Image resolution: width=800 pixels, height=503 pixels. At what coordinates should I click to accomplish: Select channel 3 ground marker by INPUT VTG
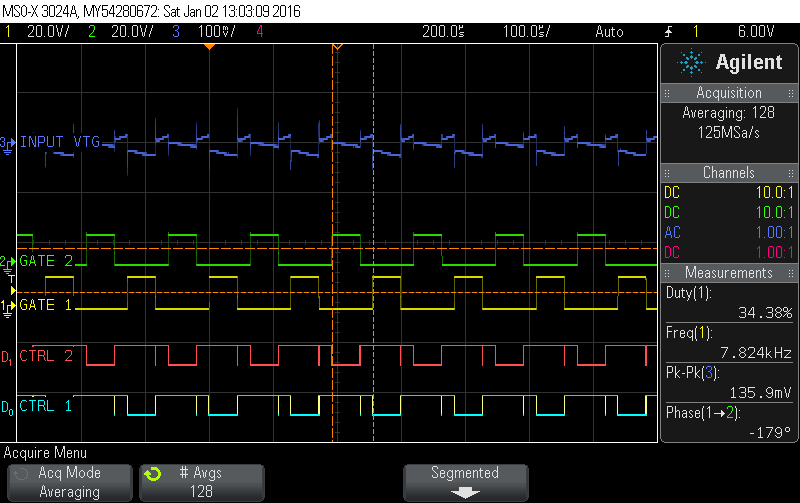click(8, 143)
